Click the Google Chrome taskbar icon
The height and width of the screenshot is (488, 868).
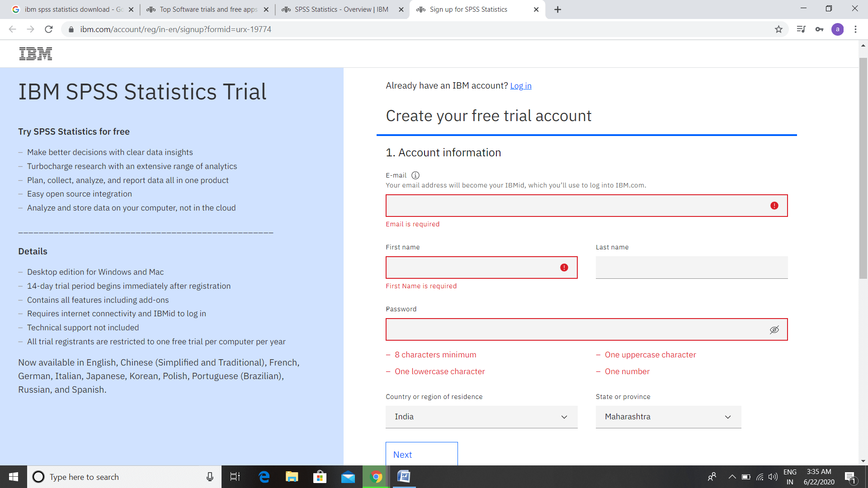(x=376, y=476)
